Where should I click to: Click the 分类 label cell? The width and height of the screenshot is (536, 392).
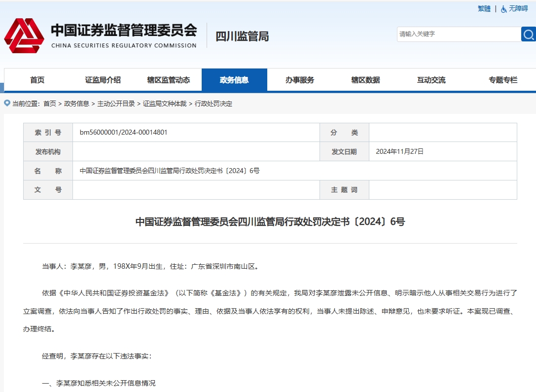click(344, 132)
